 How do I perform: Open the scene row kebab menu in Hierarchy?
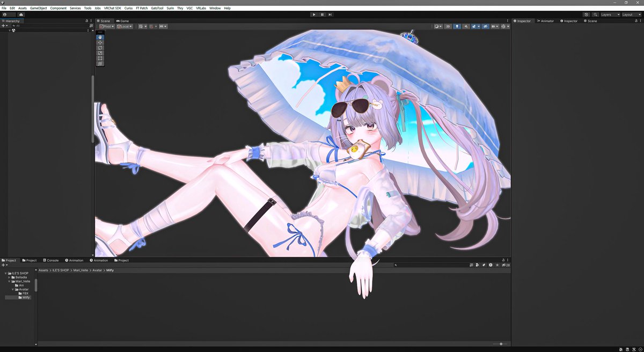pyautogui.click(x=88, y=31)
